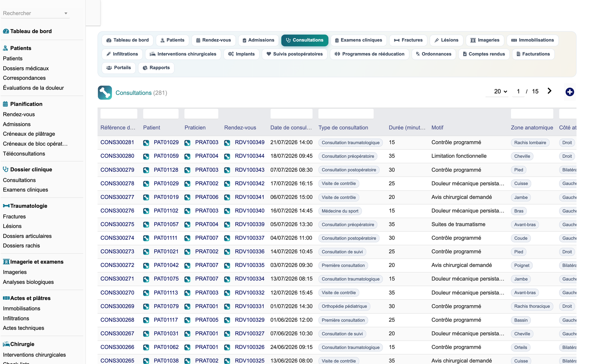The image size is (589, 364).
Task: Click the Orteils zone badge
Action: click(x=521, y=347)
